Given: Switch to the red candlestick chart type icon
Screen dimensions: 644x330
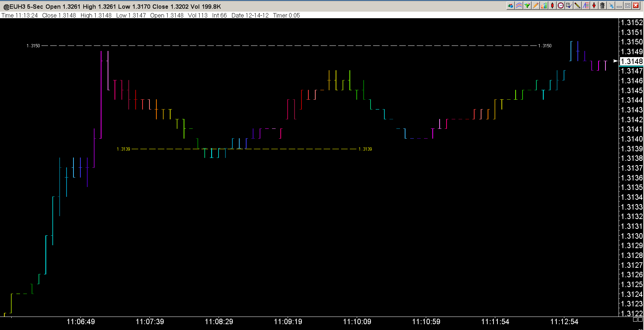Looking at the screenshot, I should [x=552, y=5].
